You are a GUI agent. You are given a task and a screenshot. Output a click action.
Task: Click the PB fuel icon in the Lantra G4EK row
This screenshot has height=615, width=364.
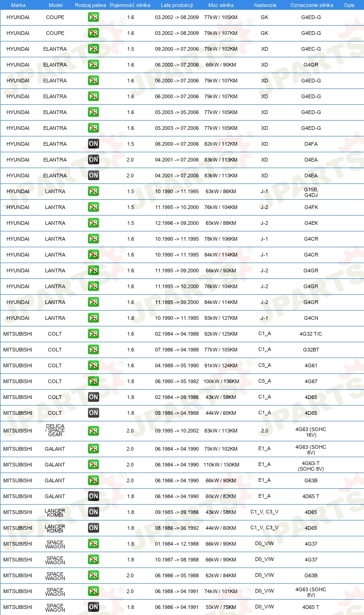point(94,223)
